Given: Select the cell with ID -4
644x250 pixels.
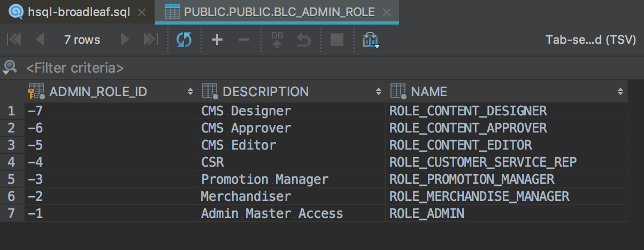Looking at the screenshot, I should point(111,162).
